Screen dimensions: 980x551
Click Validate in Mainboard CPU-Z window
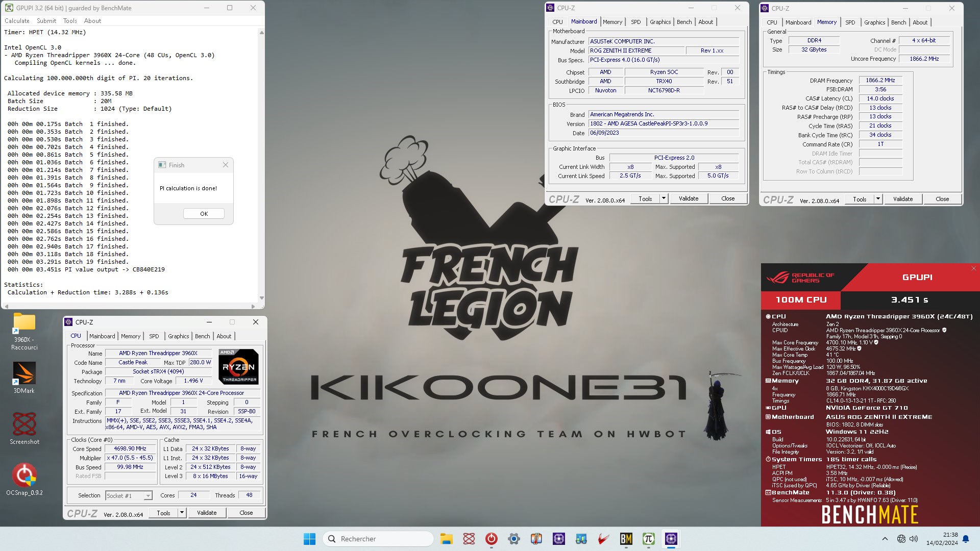pyautogui.click(x=688, y=198)
